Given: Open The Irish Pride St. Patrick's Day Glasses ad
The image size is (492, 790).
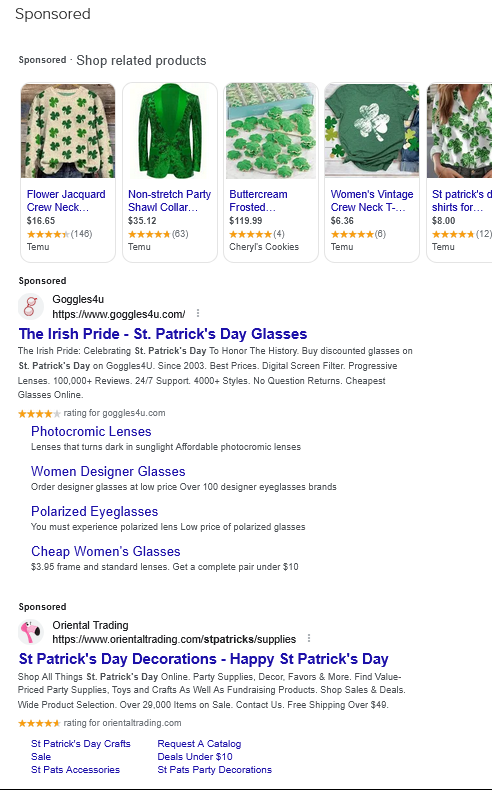Looking at the screenshot, I should pos(163,334).
